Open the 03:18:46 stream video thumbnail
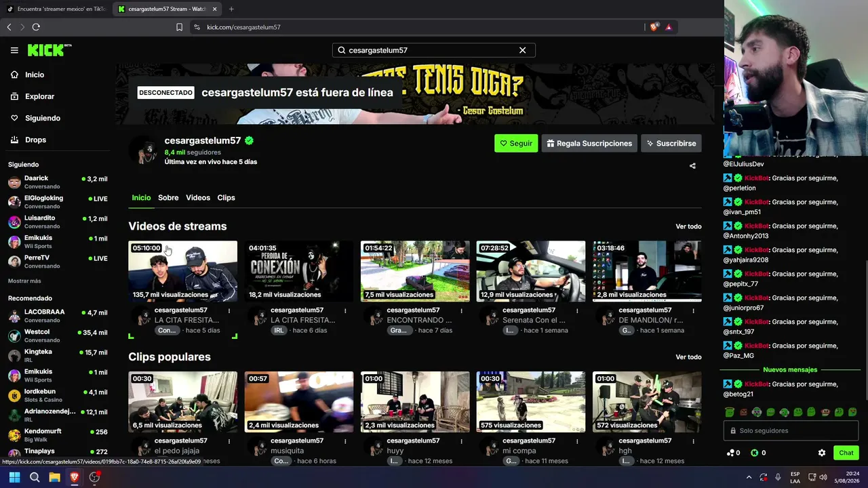868x488 pixels. 647,271
